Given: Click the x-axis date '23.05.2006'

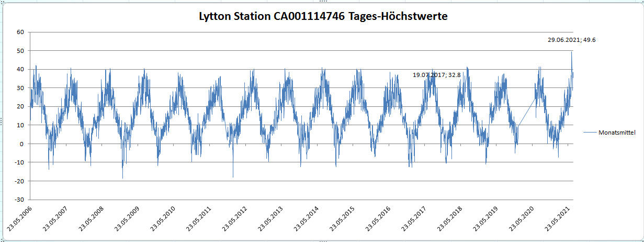Looking at the screenshot, I should (19, 219).
